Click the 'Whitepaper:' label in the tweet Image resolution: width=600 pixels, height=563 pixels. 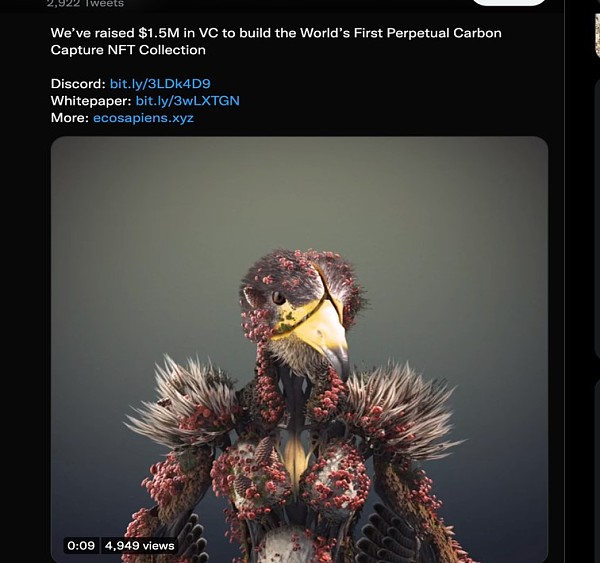(x=91, y=101)
